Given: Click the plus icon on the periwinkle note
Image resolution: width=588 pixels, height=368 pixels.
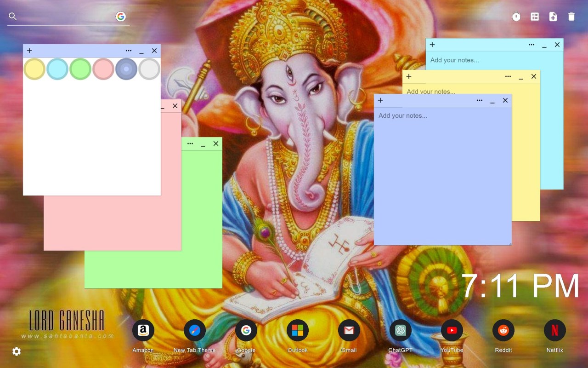Looking at the screenshot, I should (380, 100).
